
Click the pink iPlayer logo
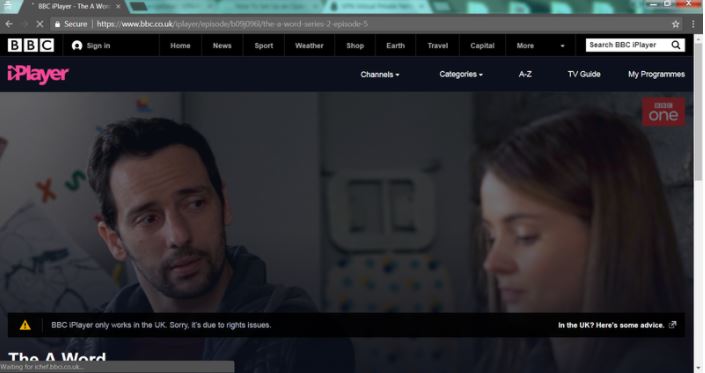tap(38, 74)
